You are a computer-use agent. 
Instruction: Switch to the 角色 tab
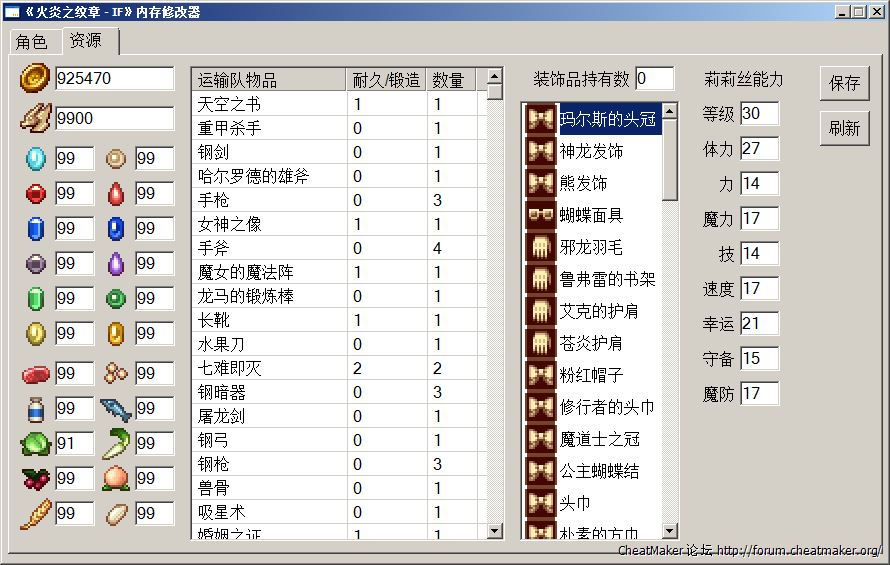point(31,41)
